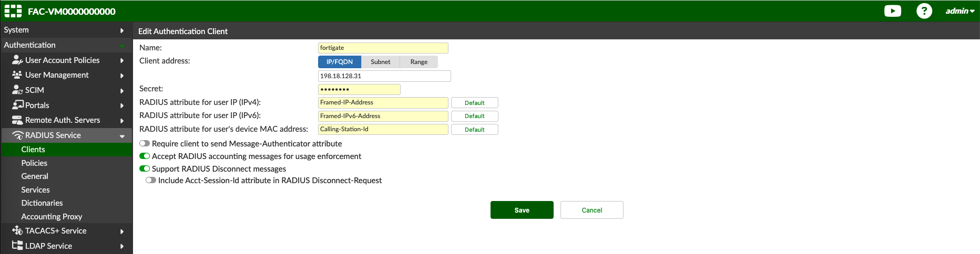Collapse the RADIUS Service section
This screenshot has width=980, height=254.
coord(121,135)
